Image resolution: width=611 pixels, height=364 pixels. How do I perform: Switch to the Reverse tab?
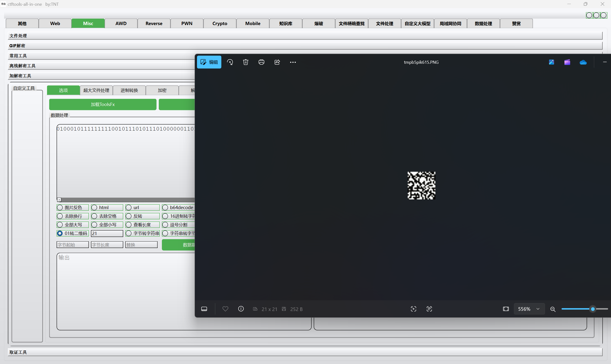coord(154,24)
